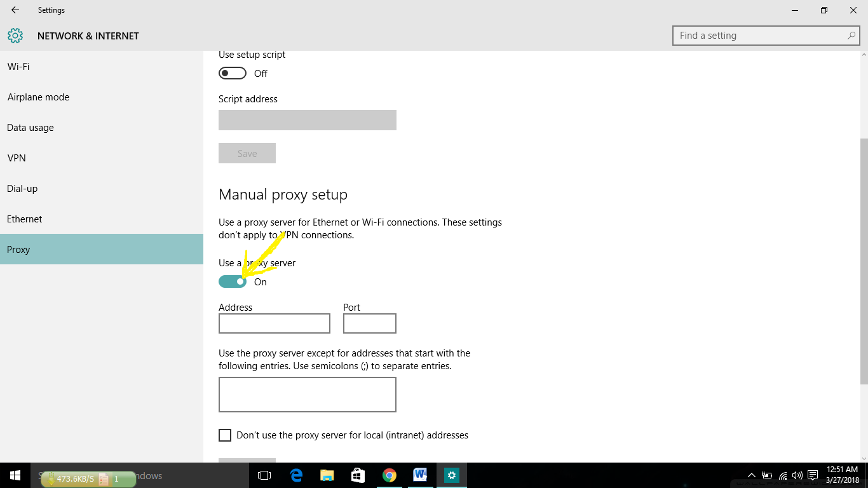Click the proxy Address input field
This screenshot has width=868, height=488.
275,323
